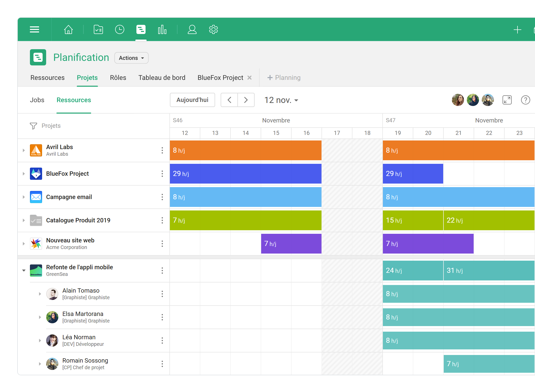Open Avril Labs row options menu

(x=162, y=150)
